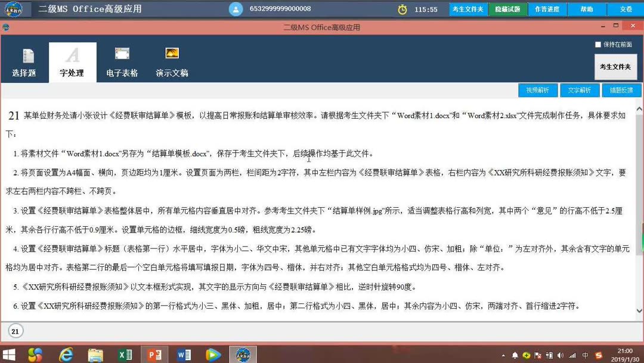
Task: Toggle 隐藏试题 to hide the question
Action: [507, 9]
